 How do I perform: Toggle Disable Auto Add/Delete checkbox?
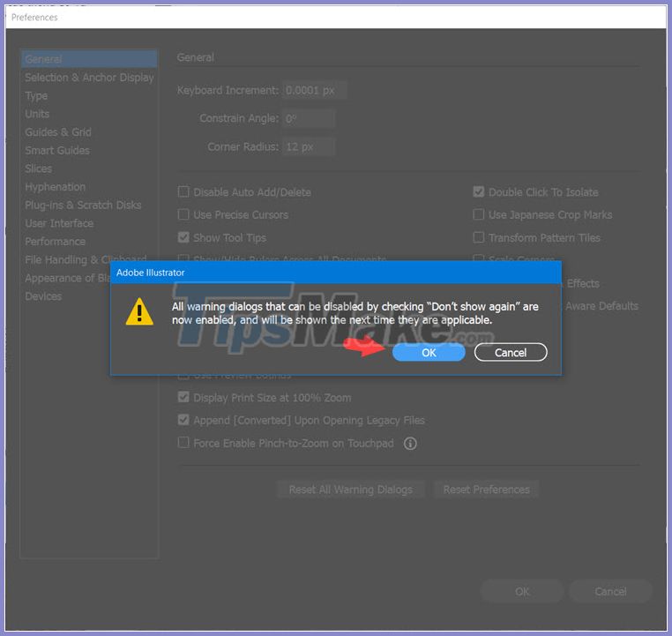point(183,191)
